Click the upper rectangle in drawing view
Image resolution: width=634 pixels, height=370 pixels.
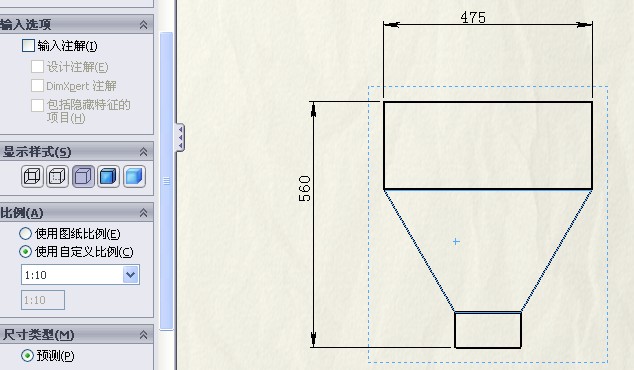click(x=488, y=145)
